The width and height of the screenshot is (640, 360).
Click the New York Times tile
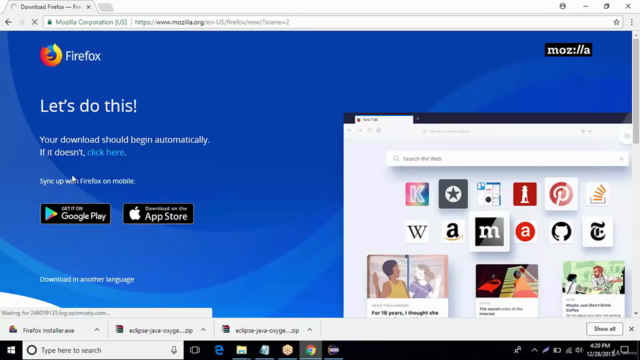click(x=598, y=231)
